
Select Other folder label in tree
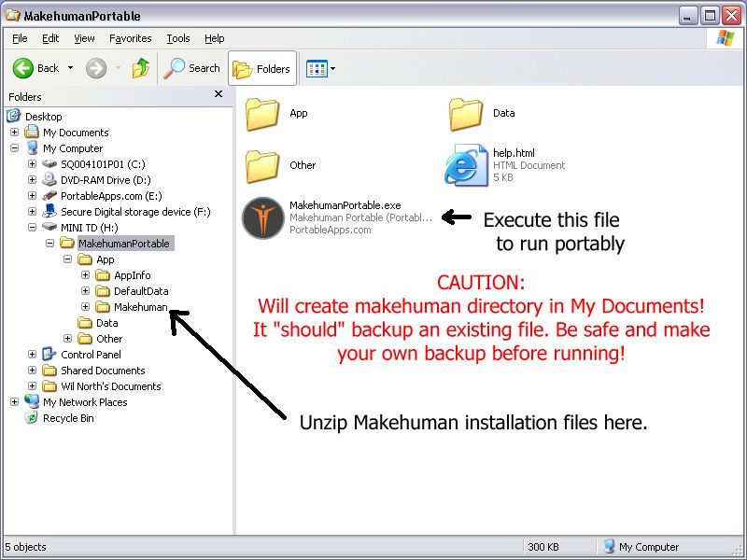(x=109, y=339)
